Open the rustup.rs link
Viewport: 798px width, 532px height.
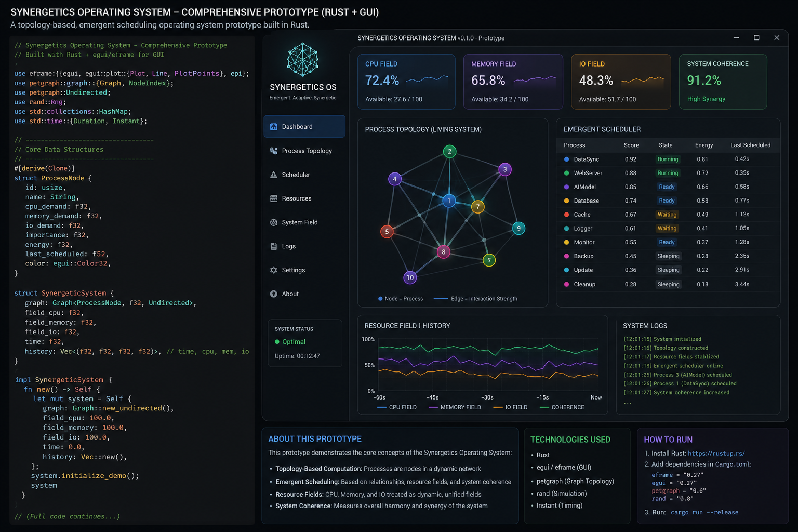[716, 453]
